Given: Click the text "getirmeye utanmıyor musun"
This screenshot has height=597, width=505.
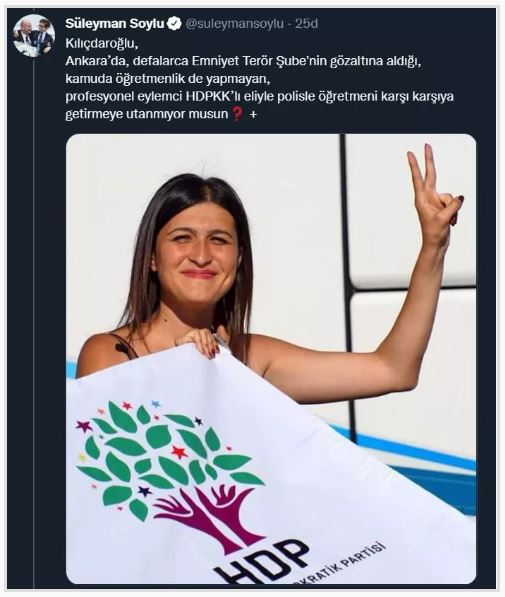Looking at the screenshot, I should (x=146, y=114).
